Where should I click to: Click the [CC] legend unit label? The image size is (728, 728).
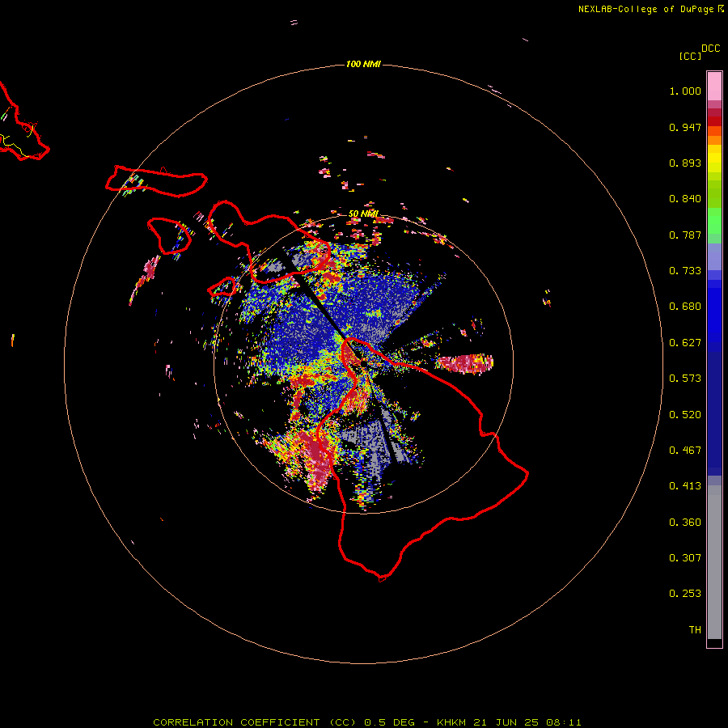tap(690, 56)
